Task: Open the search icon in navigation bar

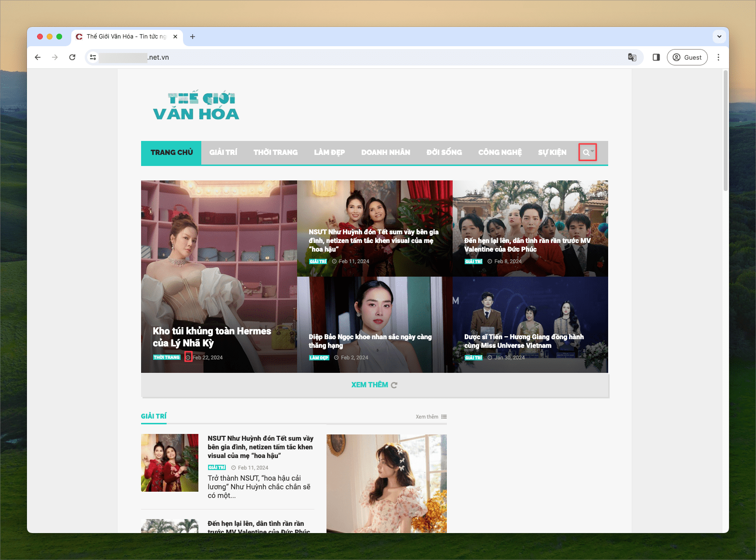Action: pos(587,153)
